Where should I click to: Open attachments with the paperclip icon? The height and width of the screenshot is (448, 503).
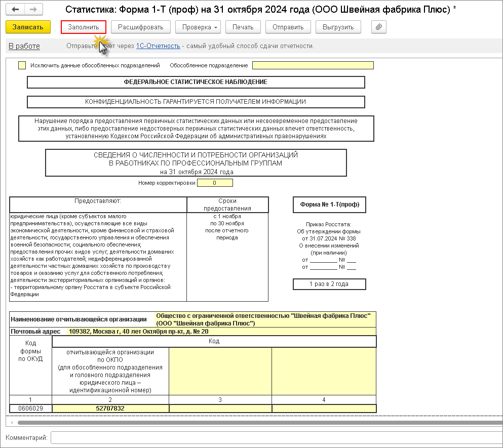pyautogui.click(x=378, y=27)
